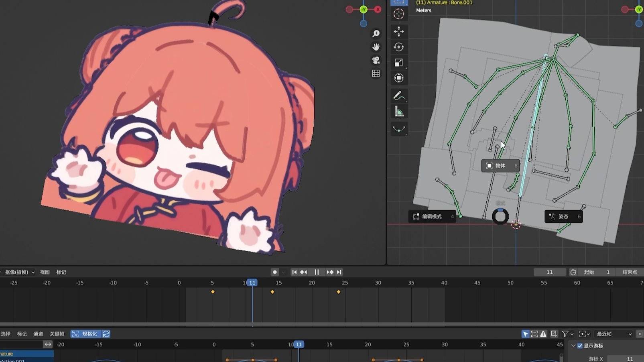Screen dimensions: 644x362
Task: Select the keyframe diamond at frame 5
Action: 213,292
